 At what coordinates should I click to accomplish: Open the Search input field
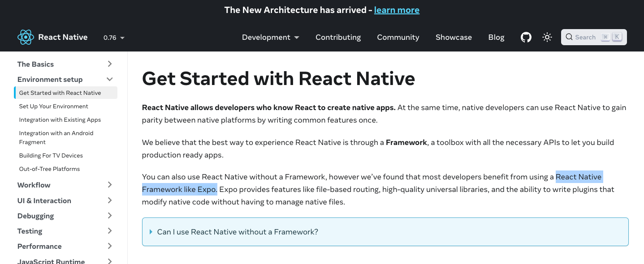click(594, 37)
